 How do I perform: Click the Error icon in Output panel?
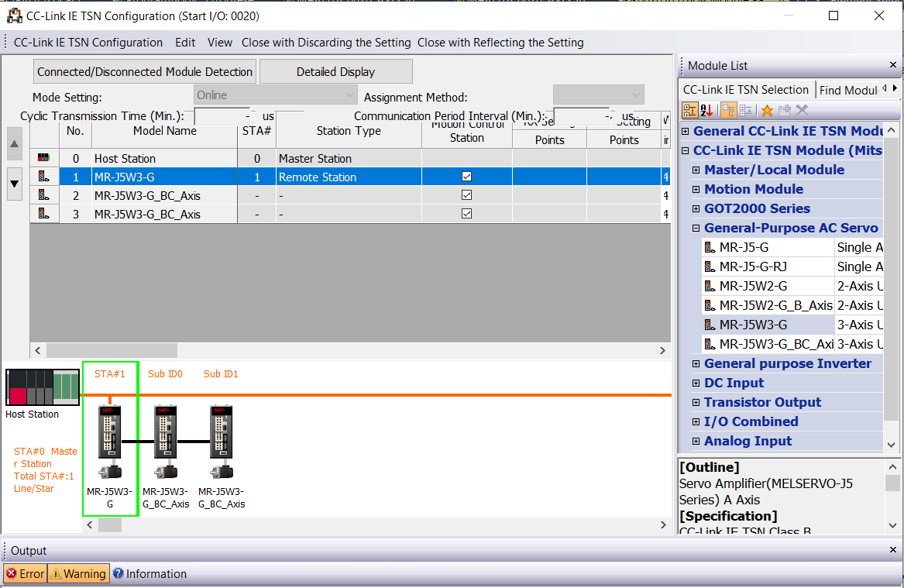[x=12, y=573]
